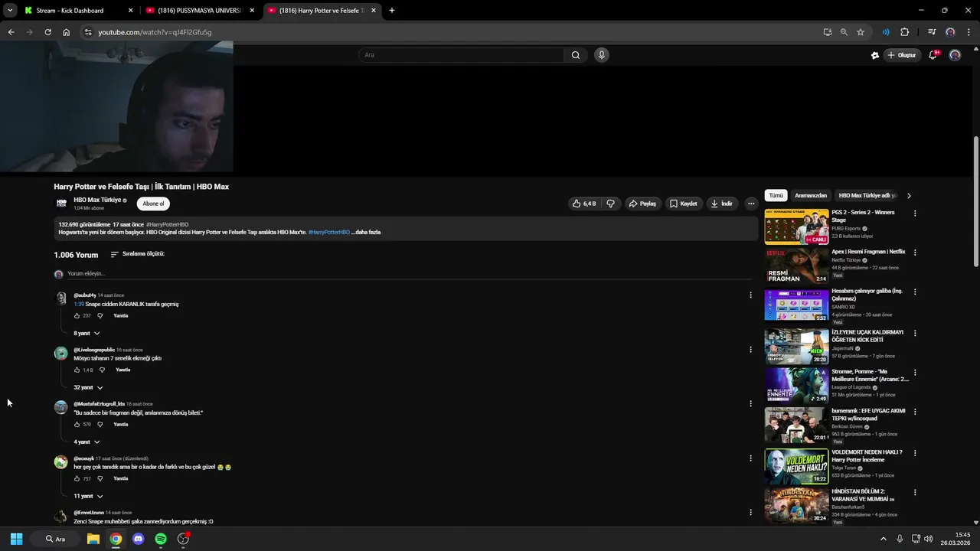The height and width of the screenshot is (551, 980).
Task: Expand 8 yanıt replies
Action: 87,334
